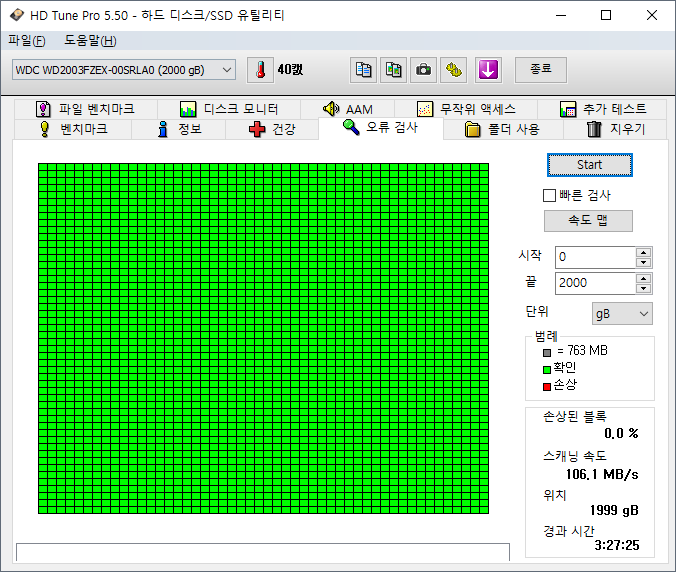The image size is (676, 572).
Task: Click the Exit (종료) button
Action: 541,69
